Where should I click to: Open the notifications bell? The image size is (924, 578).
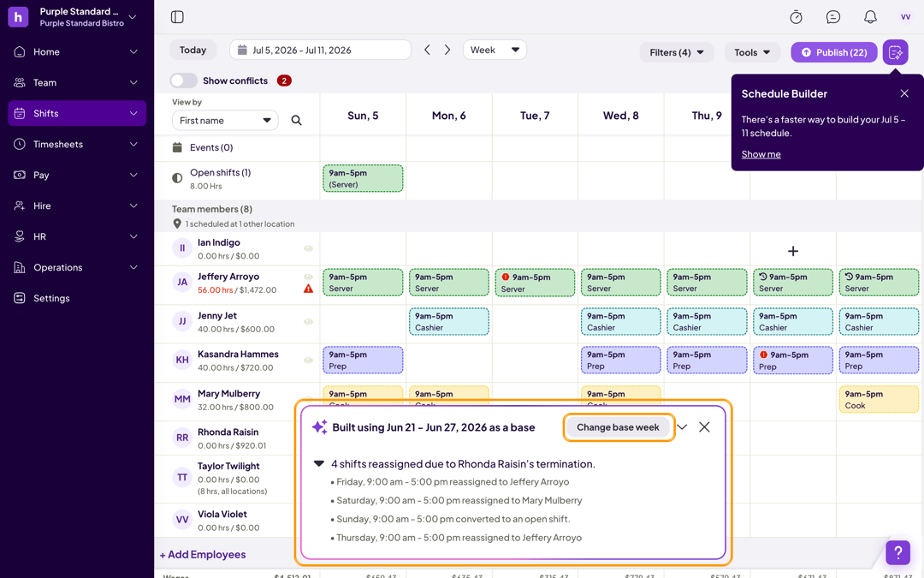coord(870,17)
